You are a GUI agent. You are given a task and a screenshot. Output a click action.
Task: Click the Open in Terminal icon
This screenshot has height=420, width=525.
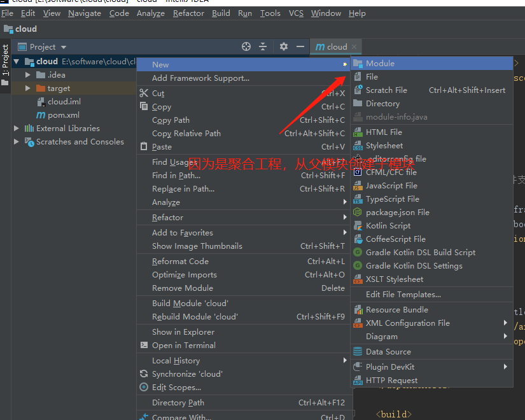(144, 345)
